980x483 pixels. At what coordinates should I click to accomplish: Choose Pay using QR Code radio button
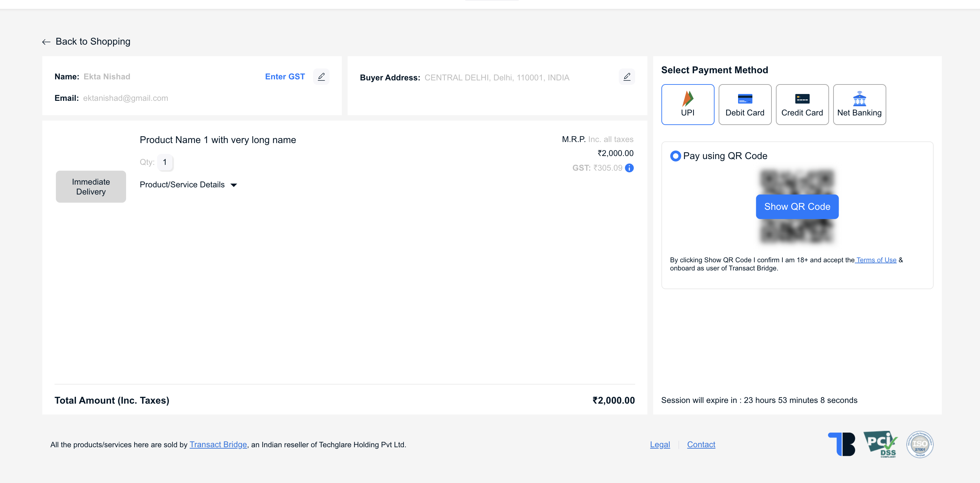675,156
